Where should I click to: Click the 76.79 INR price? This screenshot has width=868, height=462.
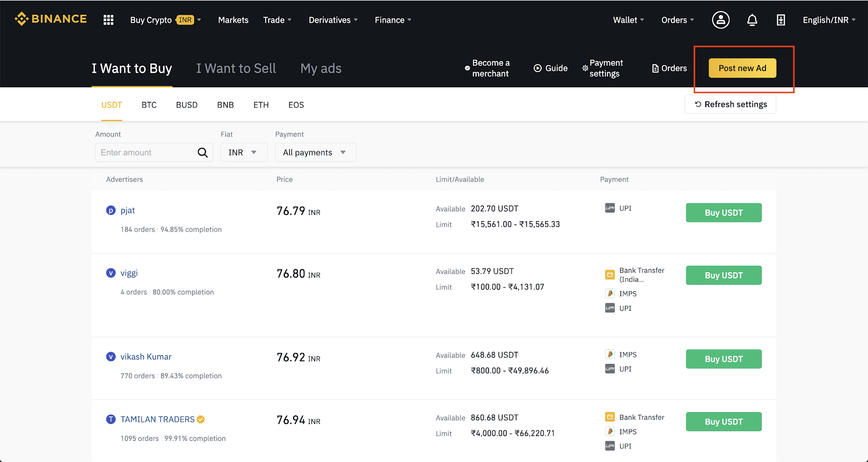click(x=298, y=211)
